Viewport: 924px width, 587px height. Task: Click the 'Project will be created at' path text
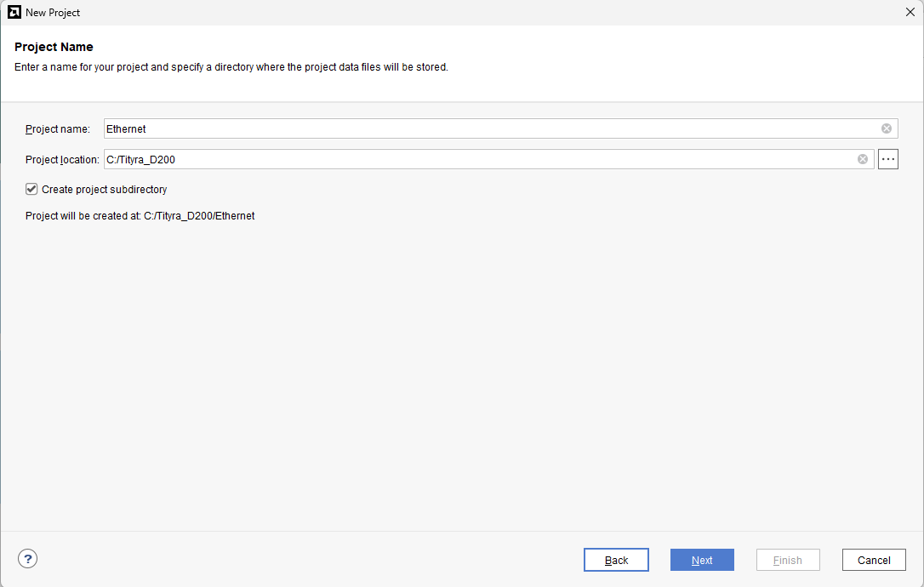tap(140, 216)
